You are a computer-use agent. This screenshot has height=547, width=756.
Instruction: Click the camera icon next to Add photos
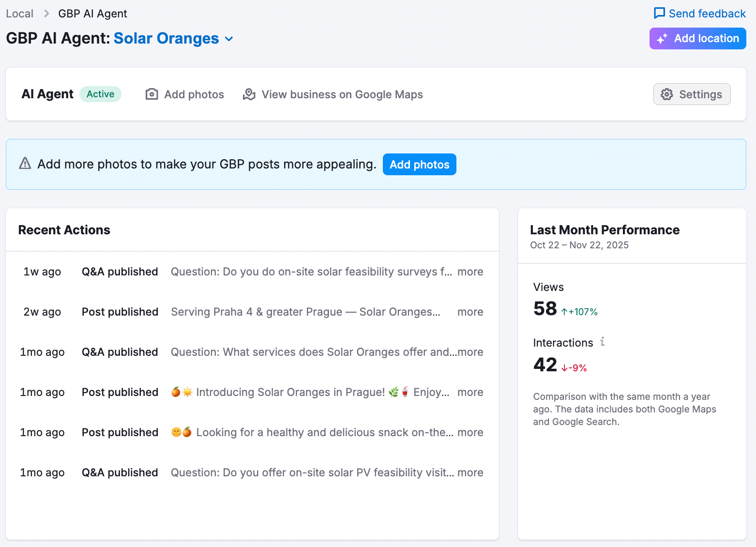coord(151,94)
